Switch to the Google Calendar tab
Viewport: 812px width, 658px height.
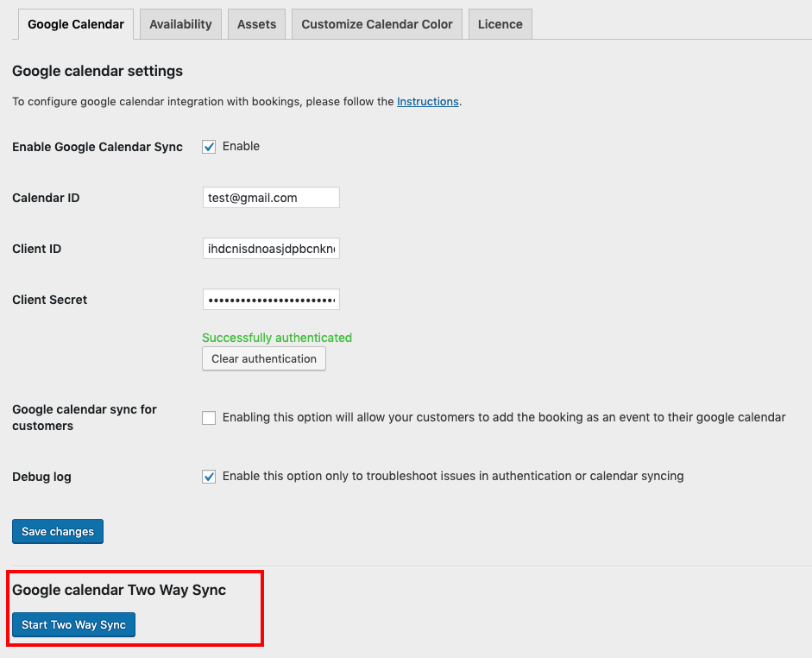click(76, 24)
